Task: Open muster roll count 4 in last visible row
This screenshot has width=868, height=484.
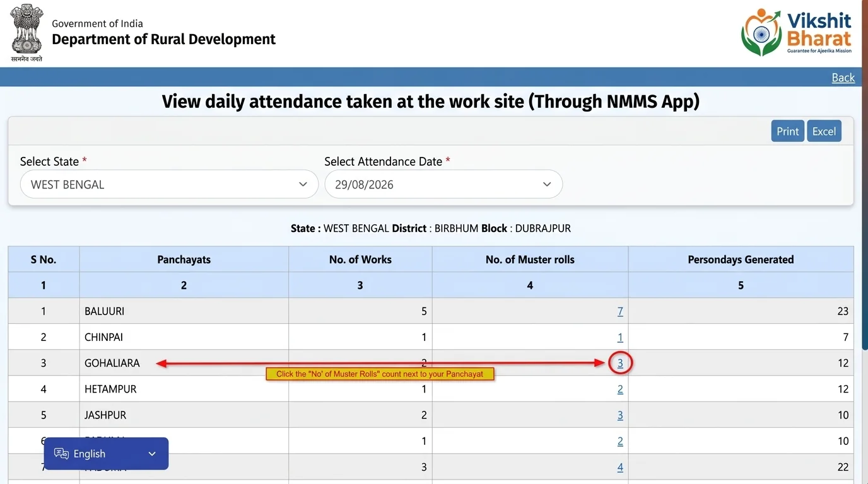Action: (x=620, y=467)
